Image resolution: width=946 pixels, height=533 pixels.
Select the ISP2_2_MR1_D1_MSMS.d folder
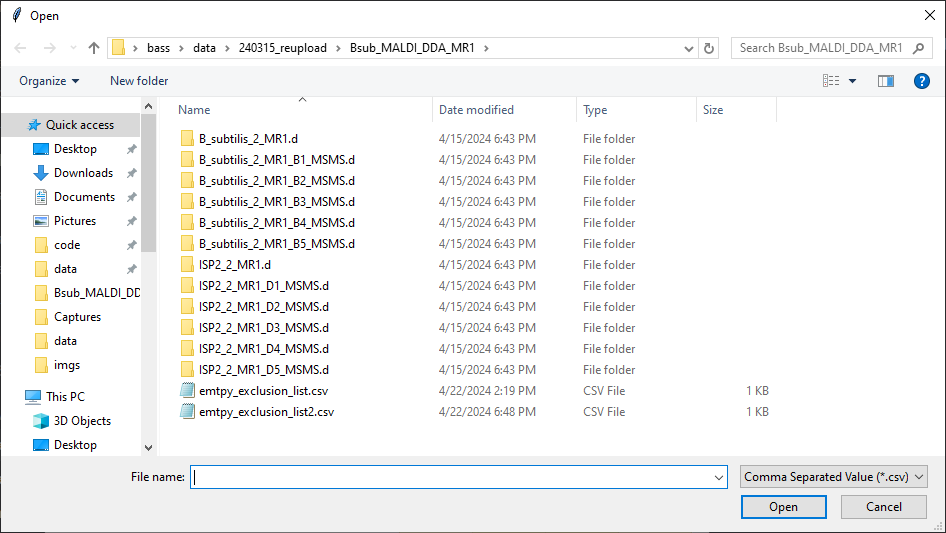click(x=264, y=286)
